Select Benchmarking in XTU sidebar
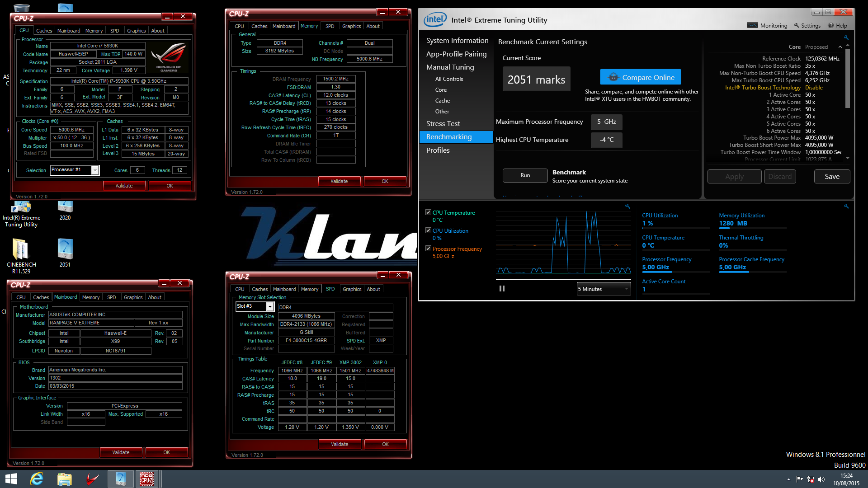 tap(456, 137)
